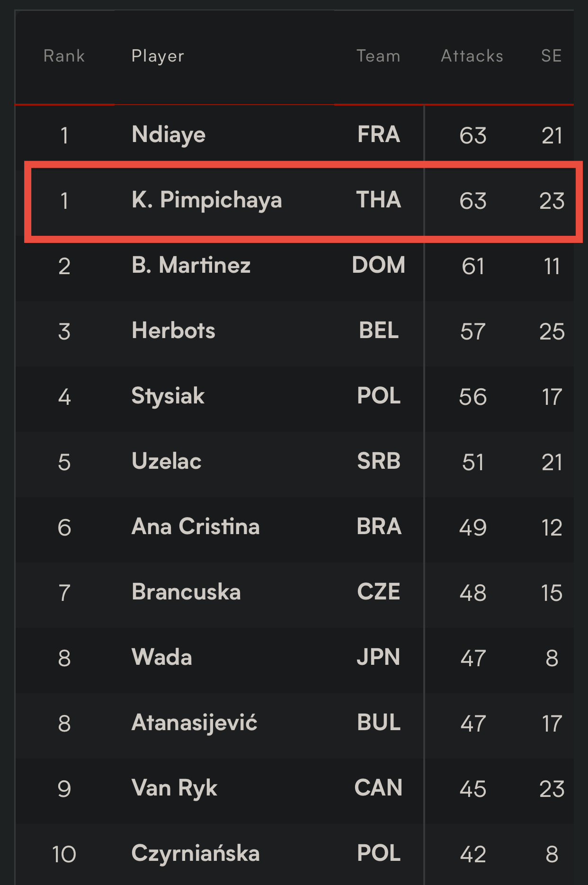Click the SE column header
Screen dimensions: 588x885
552,56
